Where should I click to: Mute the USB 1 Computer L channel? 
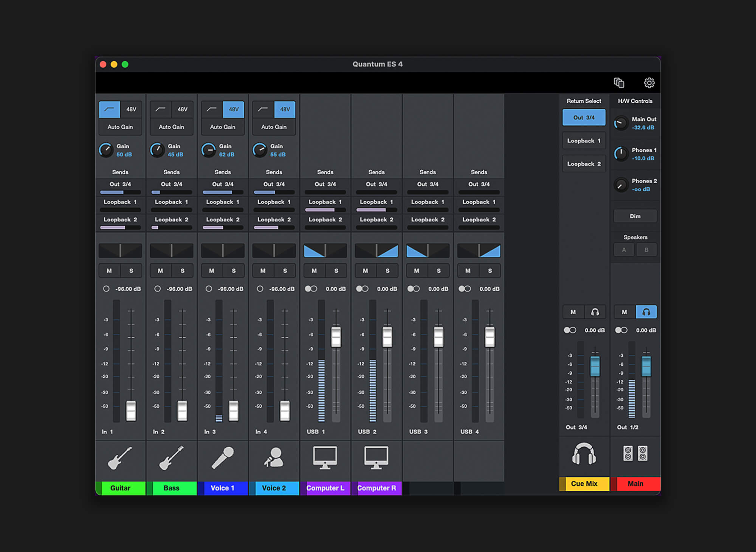[x=314, y=271]
